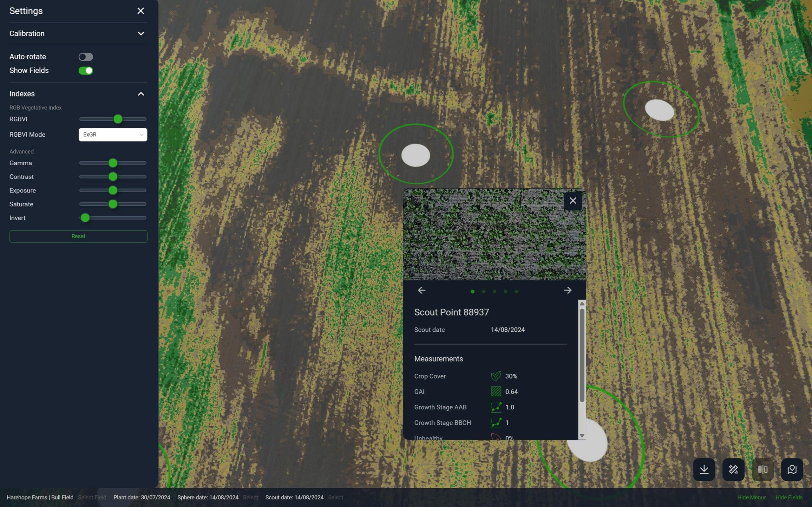The image size is (812, 507).
Task: Open the map location pin tool
Action: tap(792, 470)
